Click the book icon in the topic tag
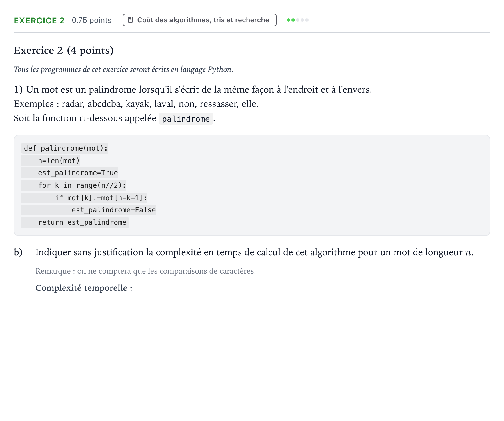The image size is (504, 421). click(x=130, y=20)
